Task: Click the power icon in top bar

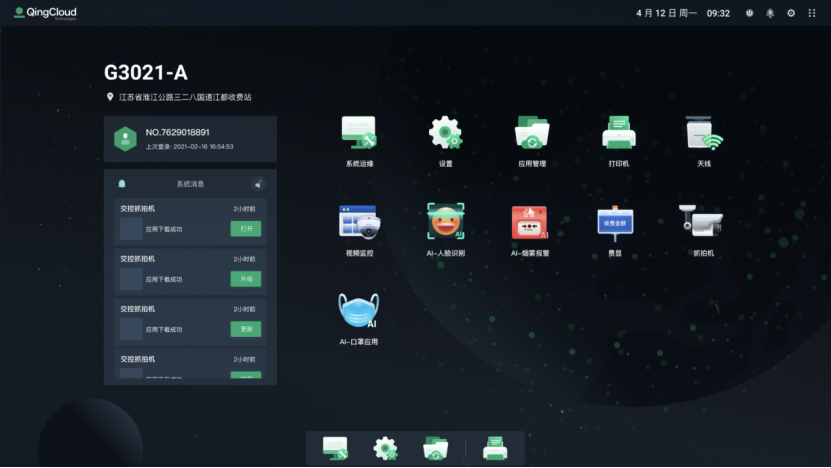Action: pyautogui.click(x=749, y=13)
